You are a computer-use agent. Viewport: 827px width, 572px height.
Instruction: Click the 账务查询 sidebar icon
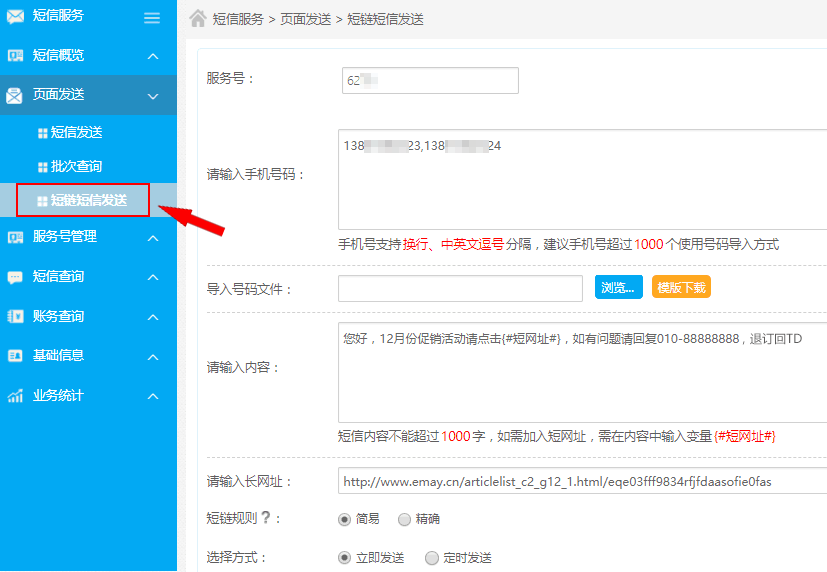pyautogui.click(x=15, y=316)
